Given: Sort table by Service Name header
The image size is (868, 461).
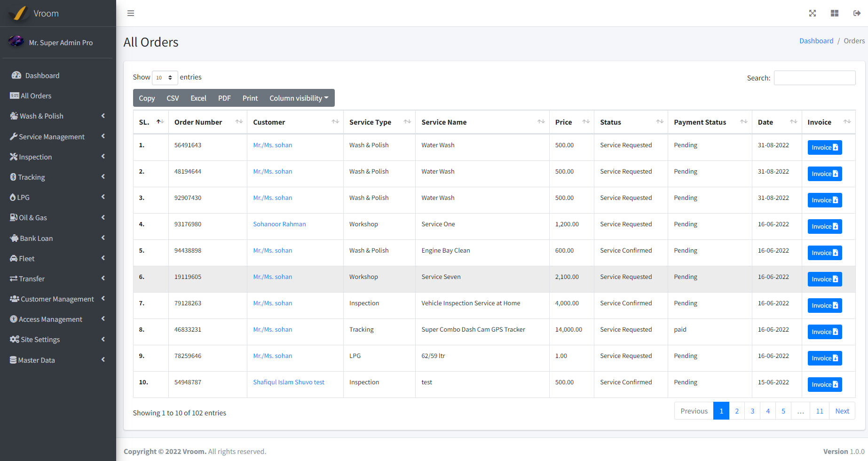Looking at the screenshot, I should point(482,122).
